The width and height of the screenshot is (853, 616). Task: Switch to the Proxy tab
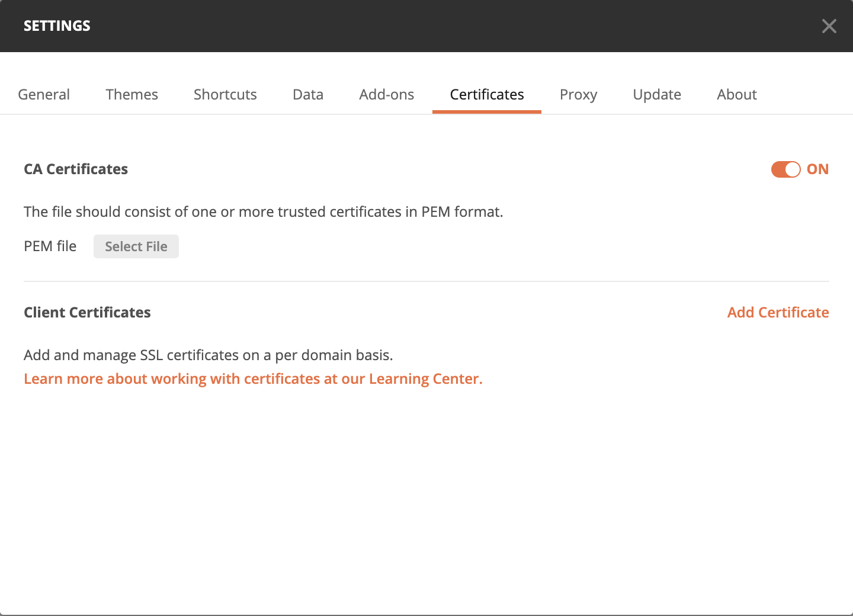pyautogui.click(x=578, y=95)
